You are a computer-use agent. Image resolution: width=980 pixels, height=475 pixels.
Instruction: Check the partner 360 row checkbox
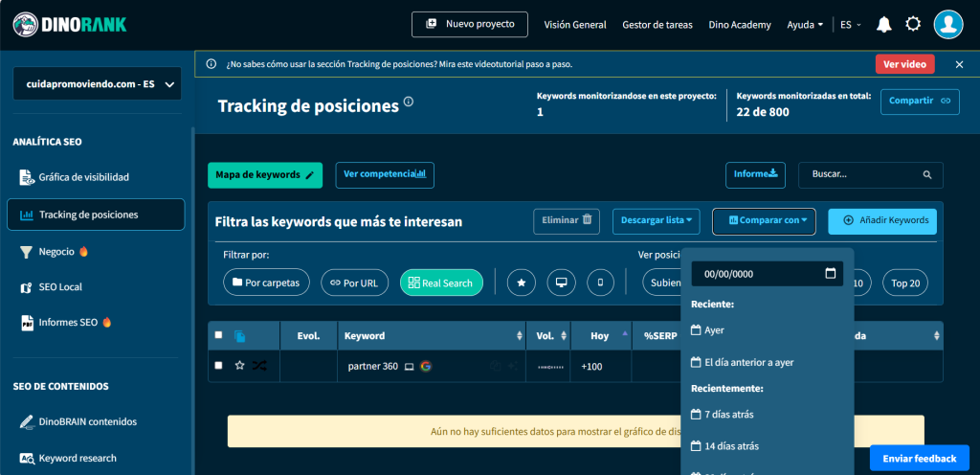[x=219, y=366]
